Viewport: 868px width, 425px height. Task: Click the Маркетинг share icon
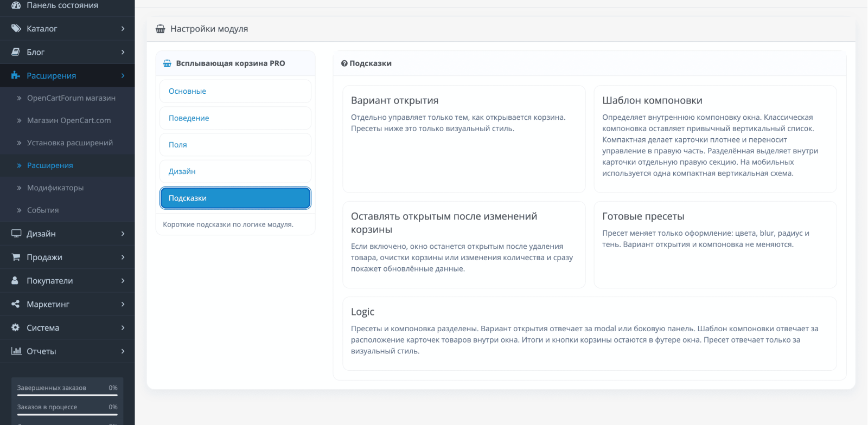16,304
